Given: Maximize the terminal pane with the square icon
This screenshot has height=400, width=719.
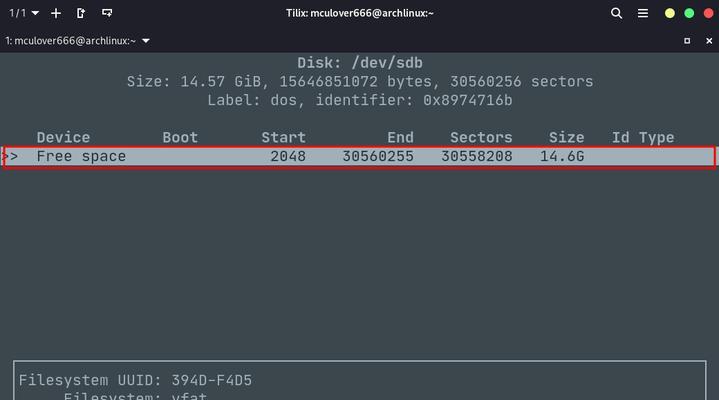Looking at the screenshot, I should pyautogui.click(x=687, y=41).
